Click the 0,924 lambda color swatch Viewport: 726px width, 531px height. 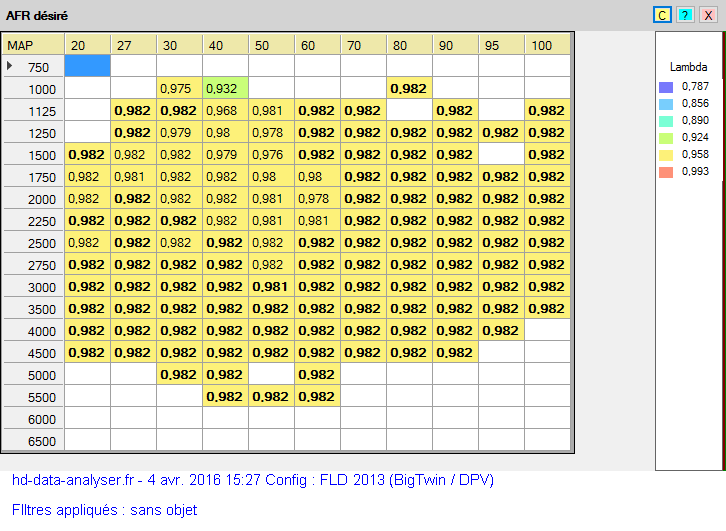(666, 138)
